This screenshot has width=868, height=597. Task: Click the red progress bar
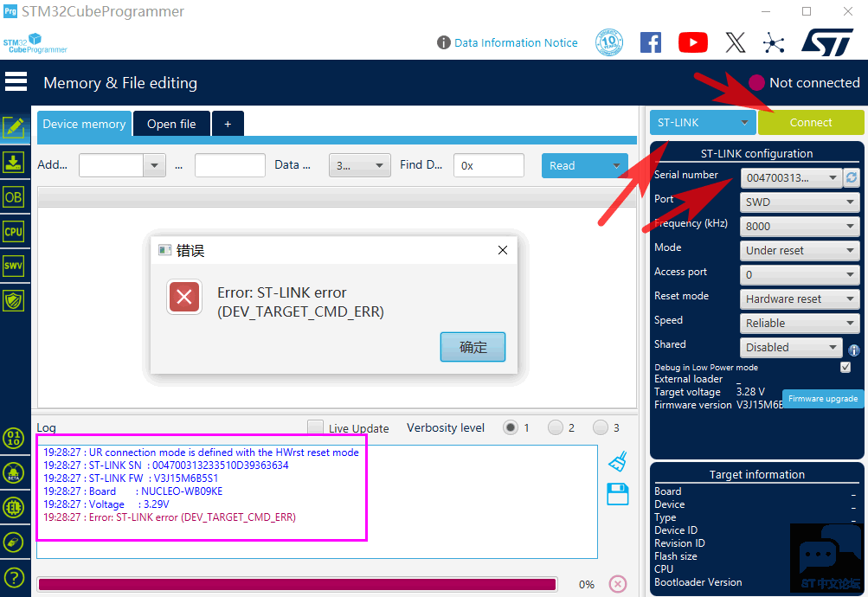point(298,584)
